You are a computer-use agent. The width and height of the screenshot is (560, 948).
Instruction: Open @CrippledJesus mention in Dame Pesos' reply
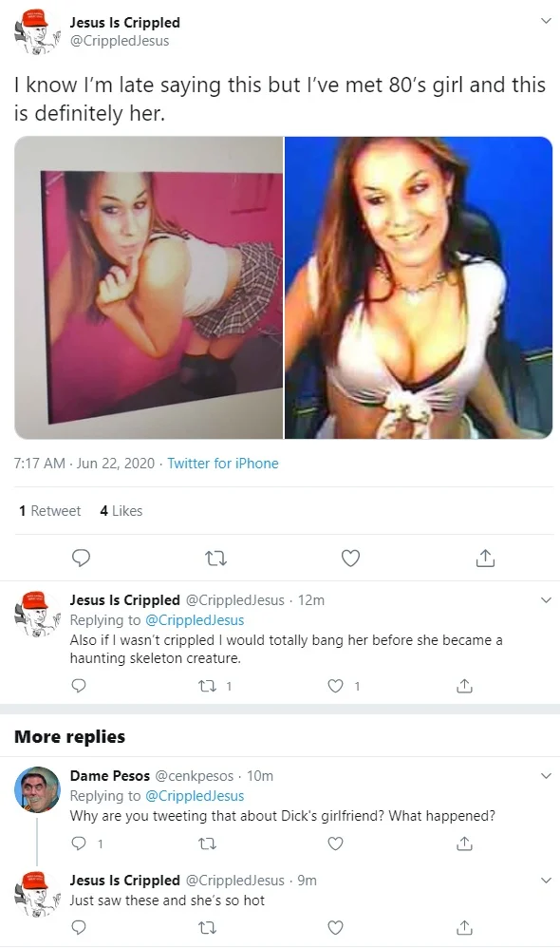point(195,796)
